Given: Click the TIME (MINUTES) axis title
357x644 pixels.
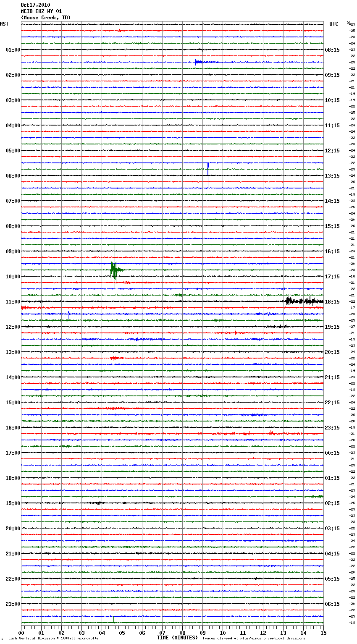Looking at the screenshot, I should pos(177,638).
